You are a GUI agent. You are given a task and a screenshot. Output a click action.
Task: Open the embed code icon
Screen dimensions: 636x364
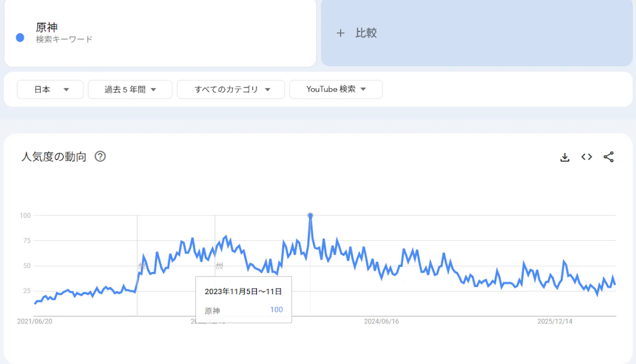pyautogui.click(x=586, y=157)
